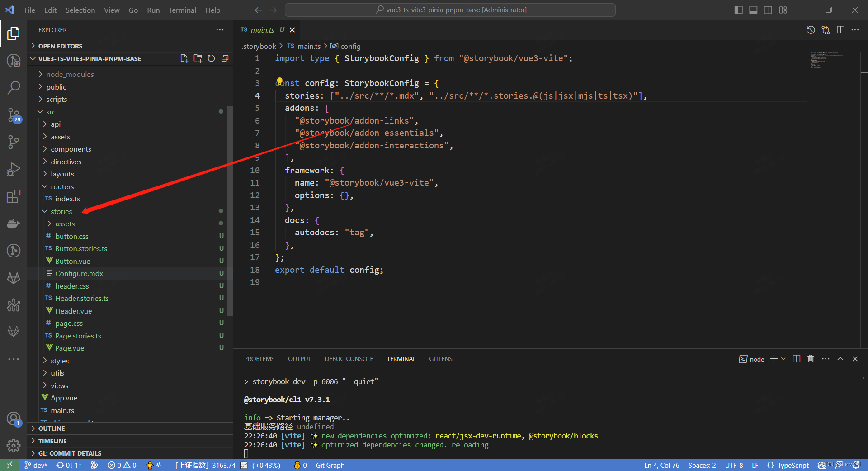The image size is (868, 471).
Task: Maximize the panel size chevron
Action: pyautogui.click(x=840, y=359)
